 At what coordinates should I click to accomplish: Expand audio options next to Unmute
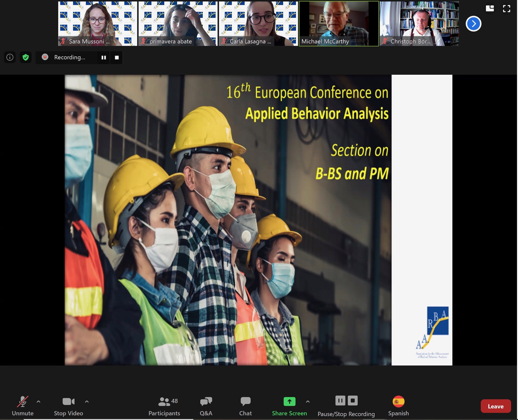click(38, 402)
